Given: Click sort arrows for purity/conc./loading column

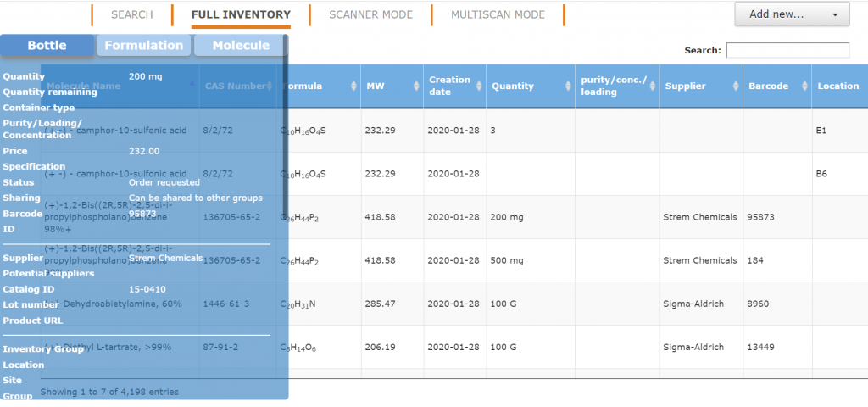Looking at the screenshot, I should pos(653,86).
